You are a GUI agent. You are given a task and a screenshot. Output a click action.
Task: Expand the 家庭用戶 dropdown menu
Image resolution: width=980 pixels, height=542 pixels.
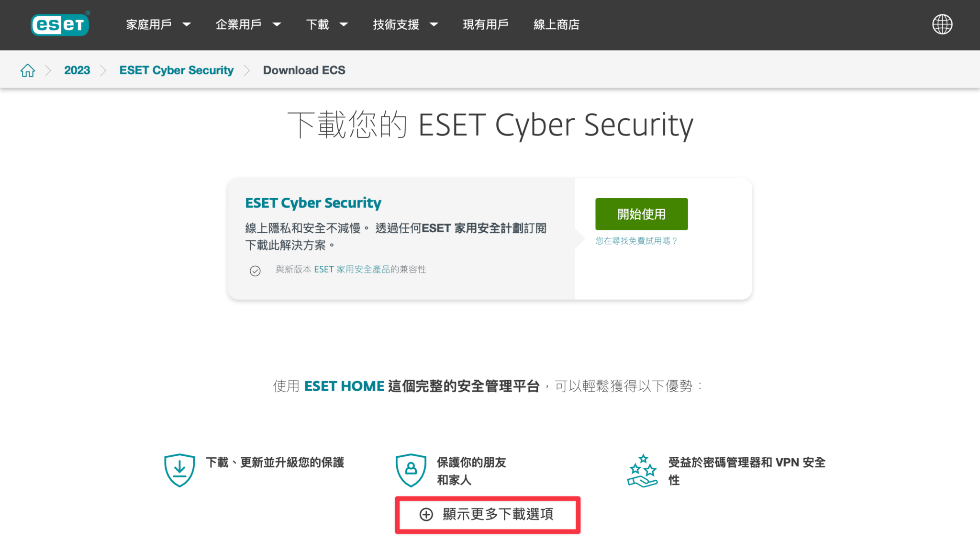click(x=148, y=24)
